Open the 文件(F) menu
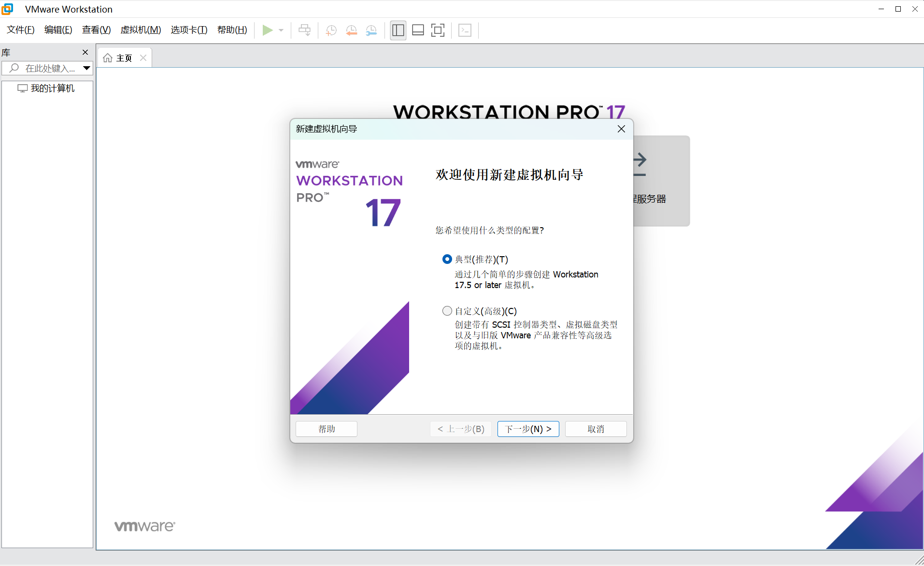The image size is (924, 566). coord(21,30)
